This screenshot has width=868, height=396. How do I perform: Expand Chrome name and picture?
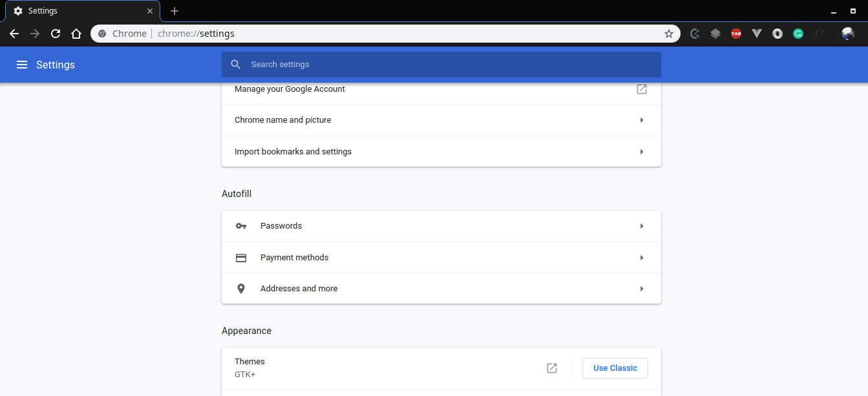pyautogui.click(x=441, y=120)
